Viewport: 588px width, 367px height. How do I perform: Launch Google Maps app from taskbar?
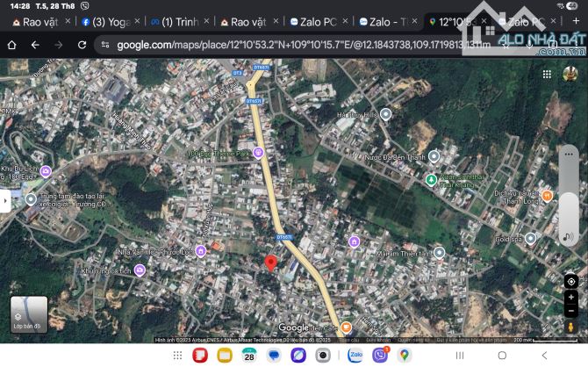[404, 355]
